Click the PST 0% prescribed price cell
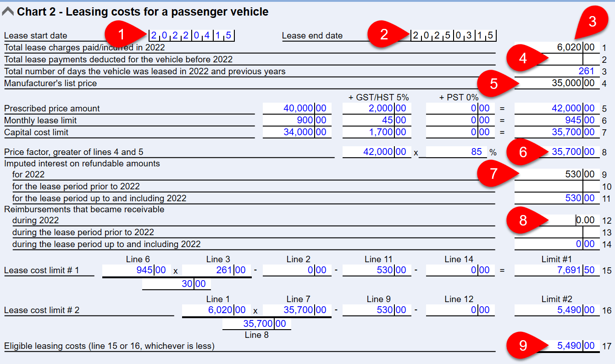This screenshot has width=615, height=364. point(460,108)
